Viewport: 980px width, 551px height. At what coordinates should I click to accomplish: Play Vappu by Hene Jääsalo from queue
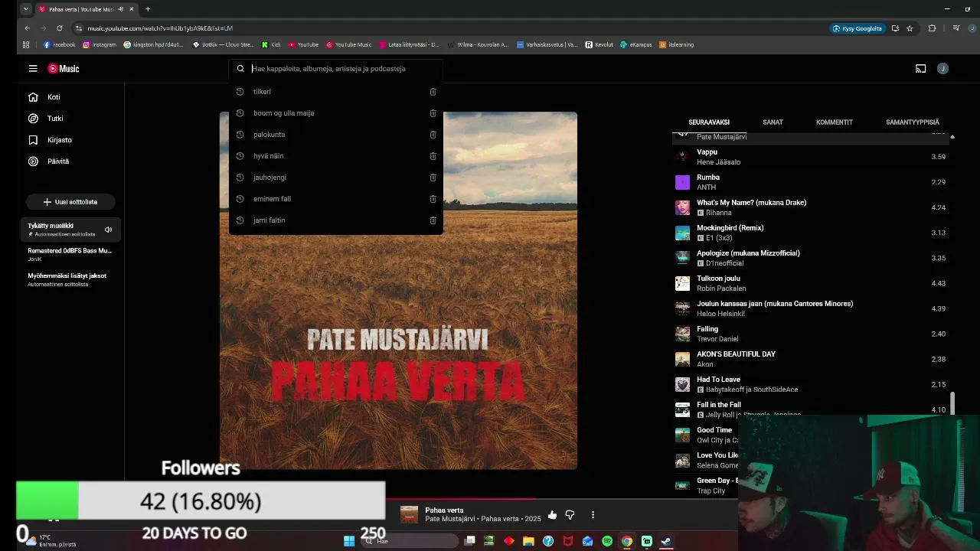pos(812,157)
